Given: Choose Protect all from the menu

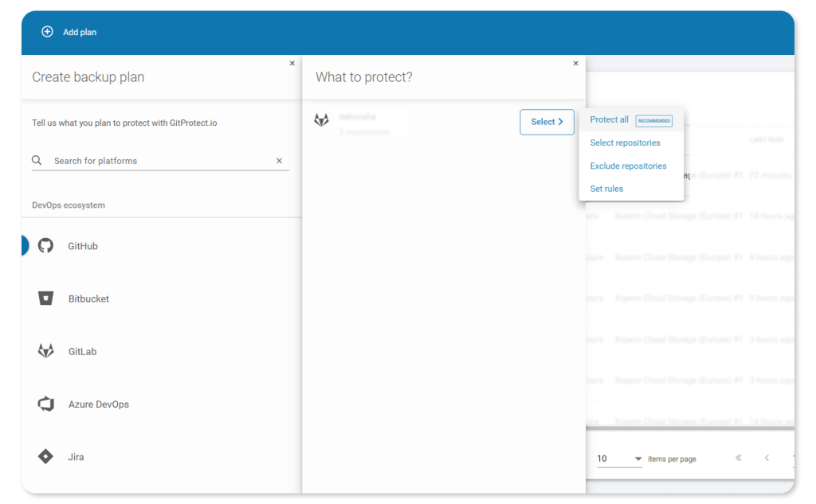Looking at the screenshot, I should pos(609,119).
